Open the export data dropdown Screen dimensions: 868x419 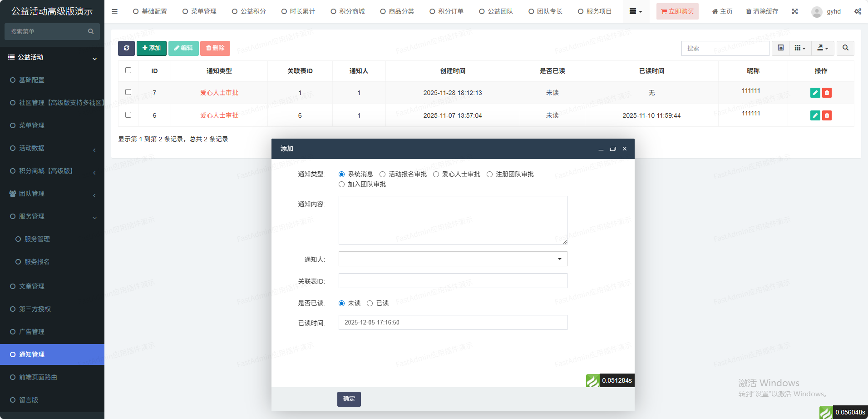tap(823, 48)
